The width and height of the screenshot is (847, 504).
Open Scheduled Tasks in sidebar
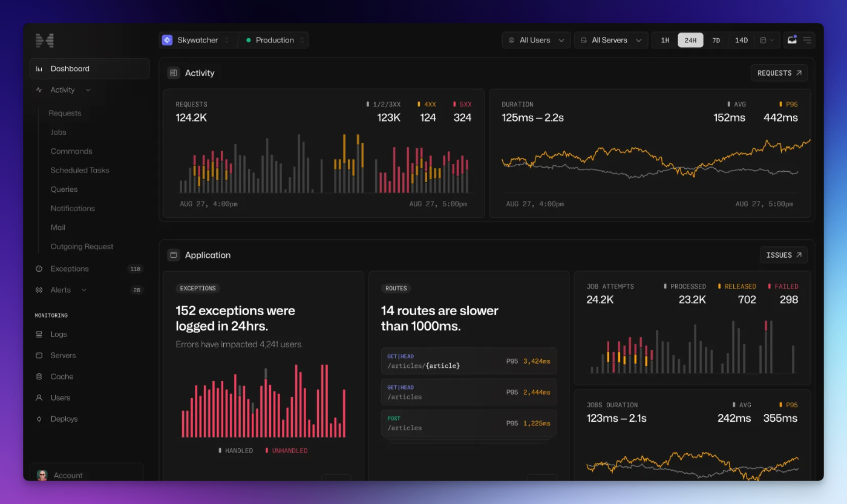tap(80, 170)
